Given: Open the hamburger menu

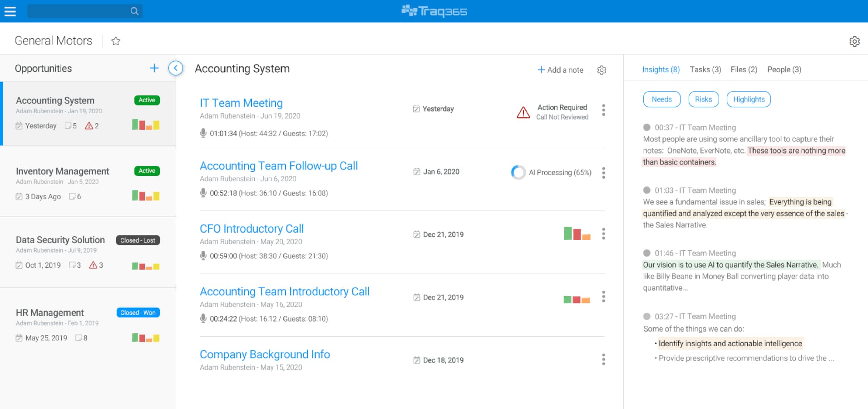Looking at the screenshot, I should [x=10, y=11].
